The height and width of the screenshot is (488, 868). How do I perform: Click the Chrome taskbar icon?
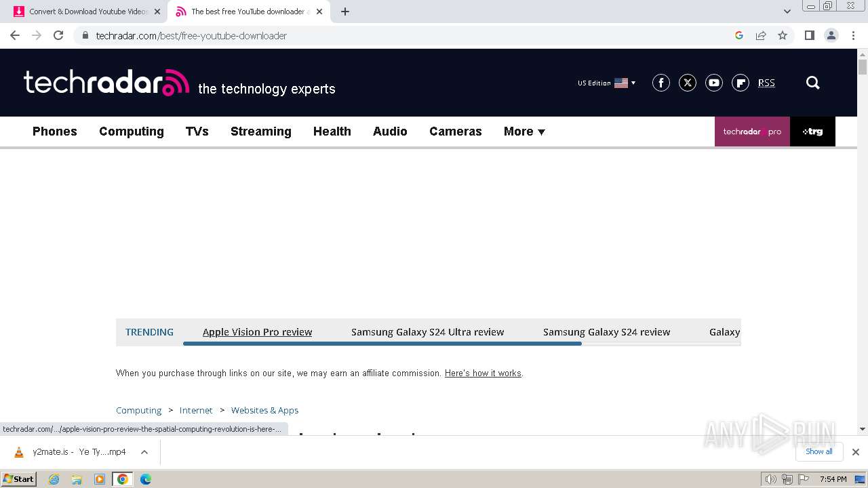(x=123, y=479)
